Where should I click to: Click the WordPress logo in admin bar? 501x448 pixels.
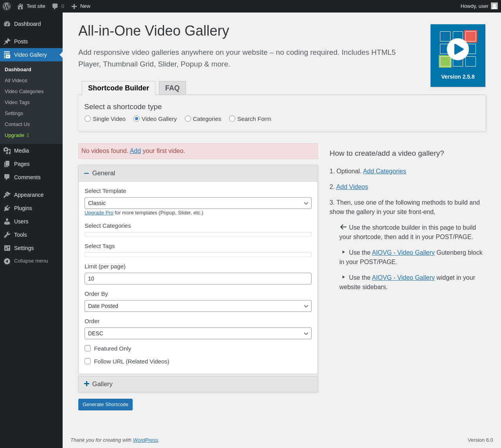[x=7, y=6]
